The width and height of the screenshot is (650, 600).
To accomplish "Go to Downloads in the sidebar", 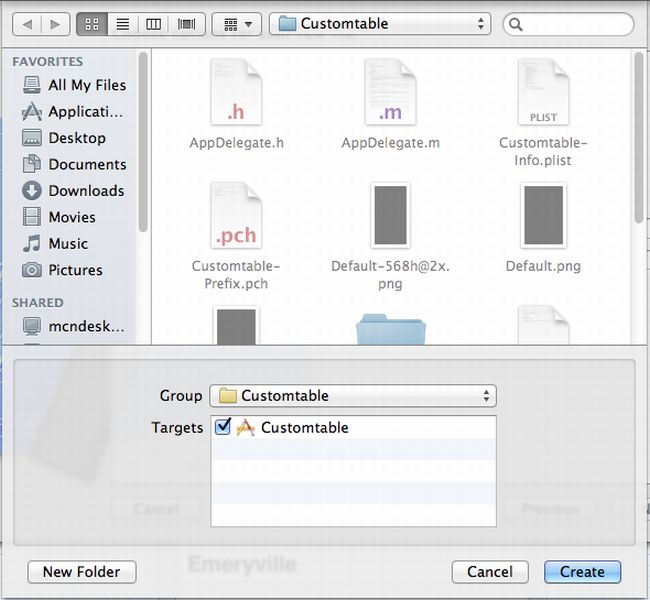I will pos(73,191).
